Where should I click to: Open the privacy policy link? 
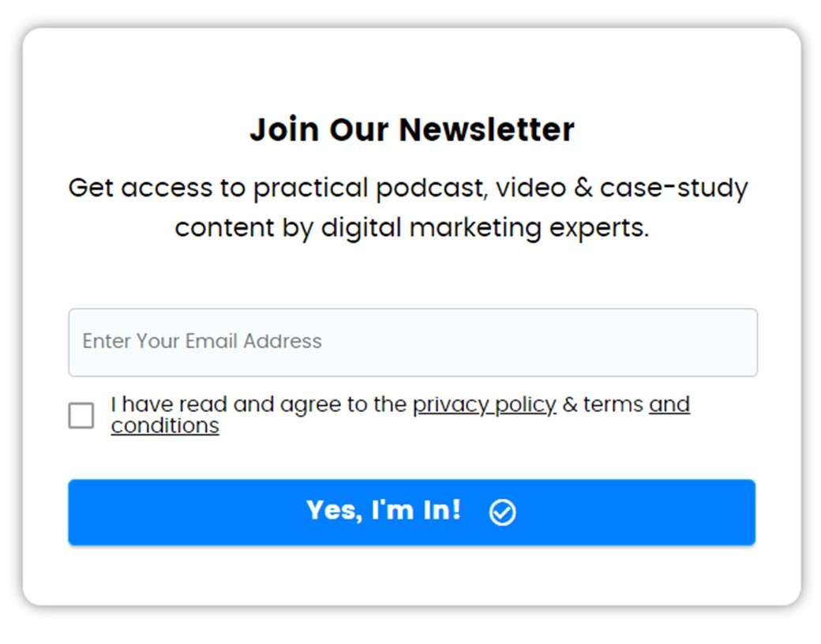click(x=485, y=405)
